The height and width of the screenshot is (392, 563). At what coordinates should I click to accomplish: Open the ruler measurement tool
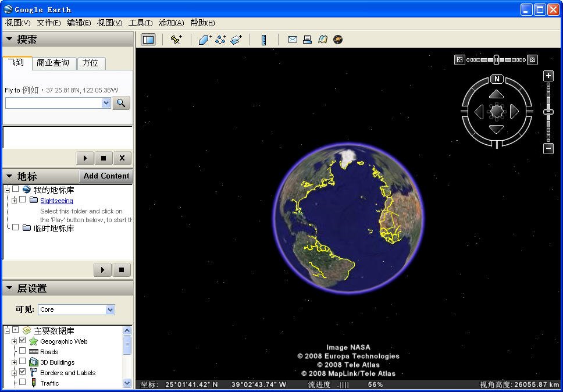coord(263,40)
